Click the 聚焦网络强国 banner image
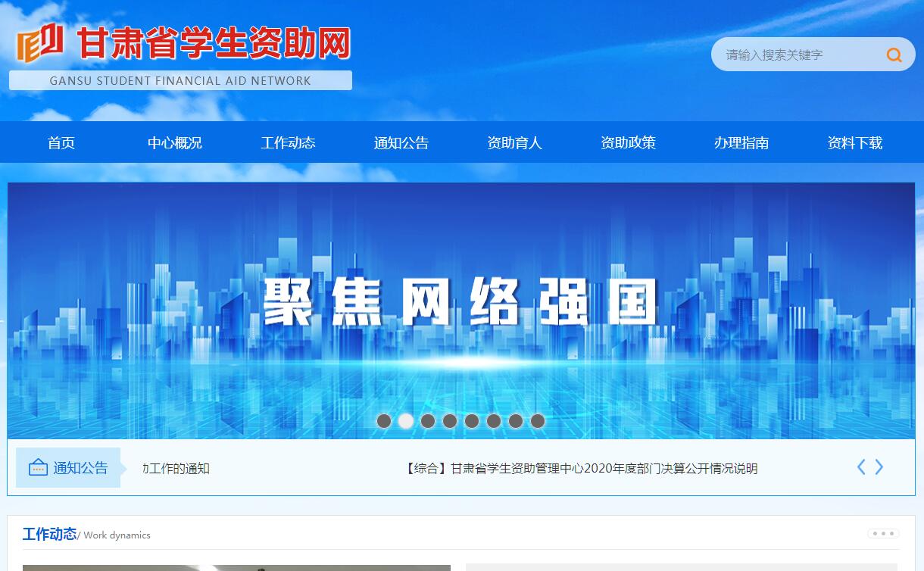The width and height of the screenshot is (924, 571). tap(460, 303)
